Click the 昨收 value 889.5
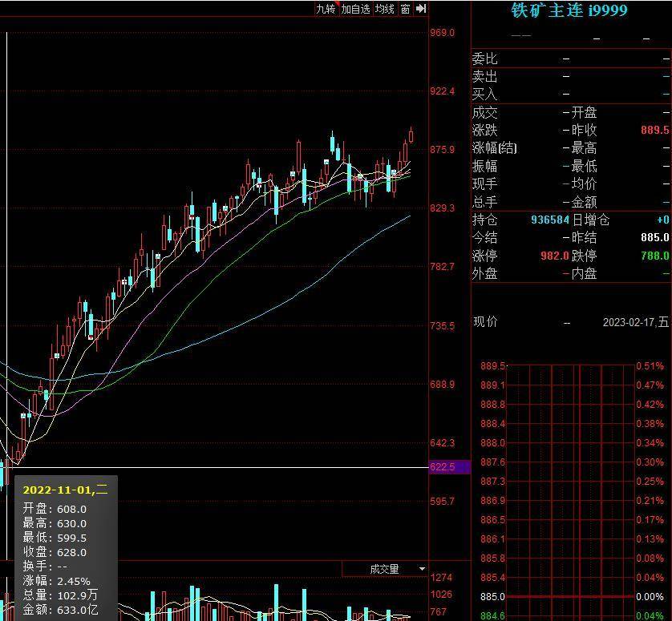Image resolution: width=672 pixels, height=621 pixels. tap(655, 130)
